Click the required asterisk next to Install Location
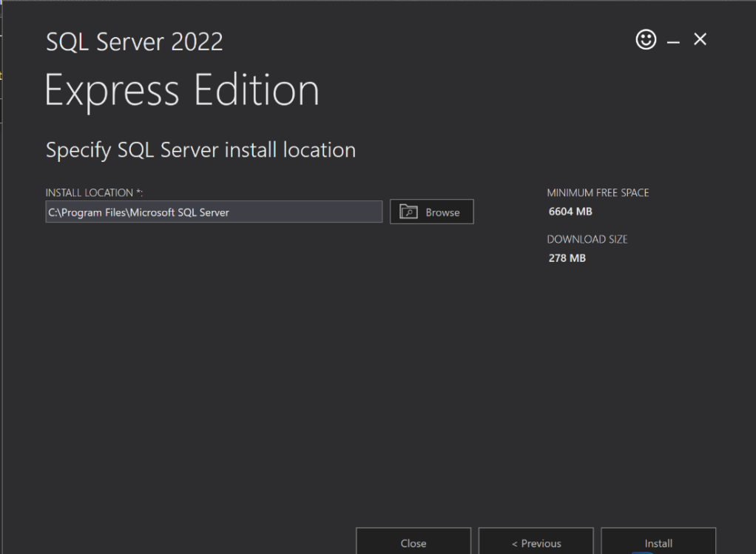 point(138,192)
